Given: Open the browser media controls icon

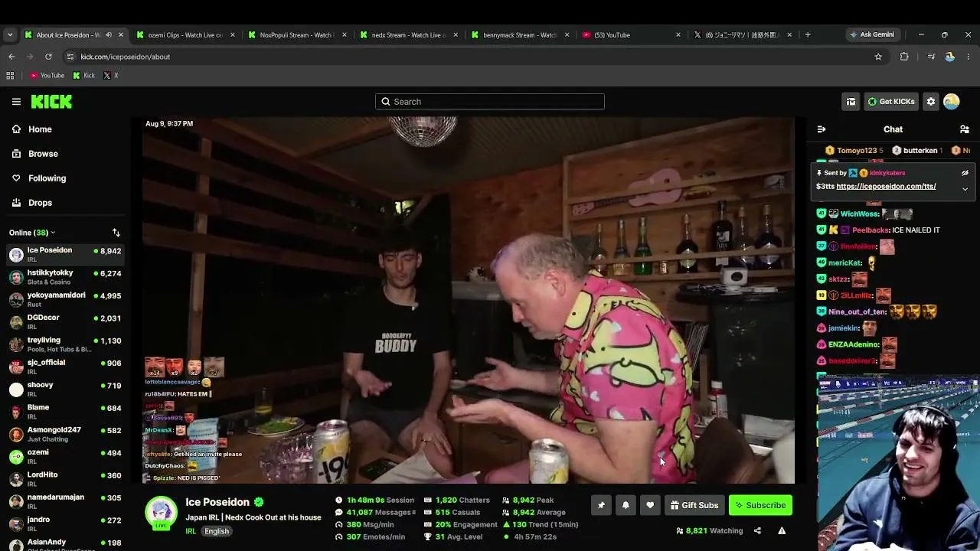Looking at the screenshot, I should 931,57.
